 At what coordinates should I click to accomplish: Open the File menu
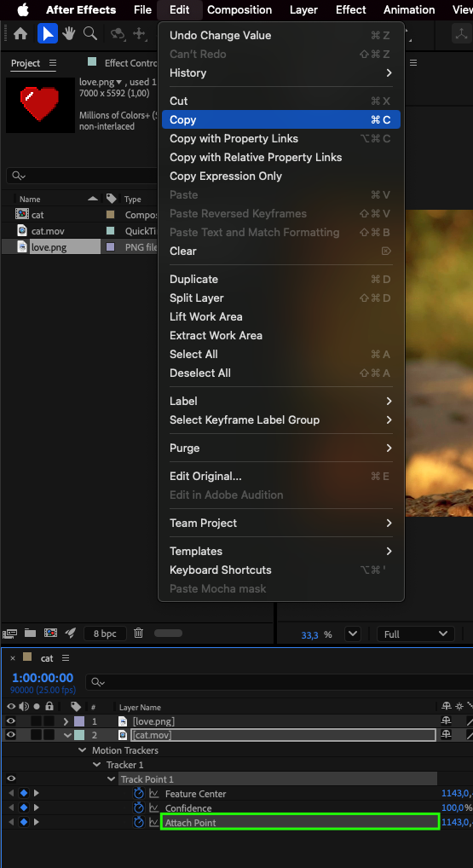click(x=142, y=10)
